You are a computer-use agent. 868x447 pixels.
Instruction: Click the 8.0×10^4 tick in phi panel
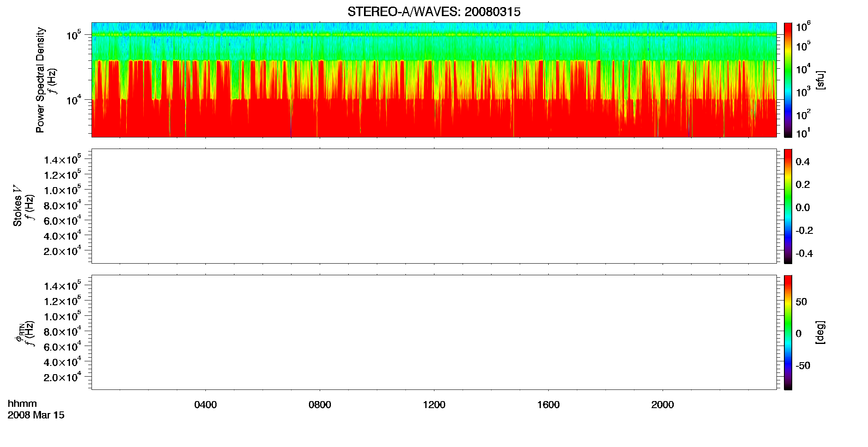(63, 331)
